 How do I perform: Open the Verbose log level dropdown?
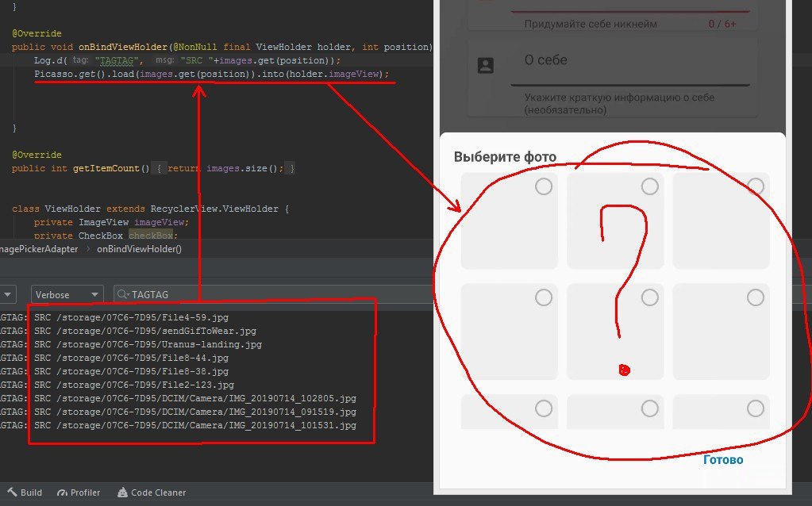tap(67, 294)
